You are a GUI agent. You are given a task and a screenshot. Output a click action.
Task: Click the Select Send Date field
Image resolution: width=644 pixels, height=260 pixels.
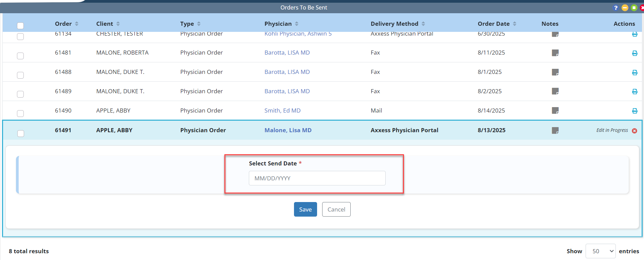coord(317,178)
